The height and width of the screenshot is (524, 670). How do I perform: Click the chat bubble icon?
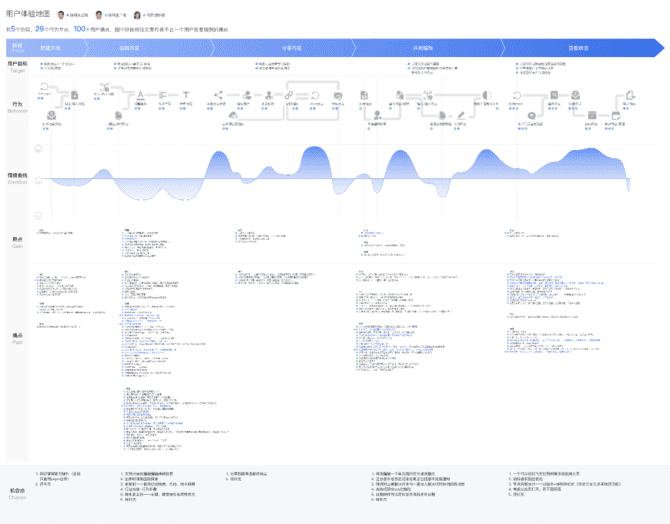click(x=532, y=115)
